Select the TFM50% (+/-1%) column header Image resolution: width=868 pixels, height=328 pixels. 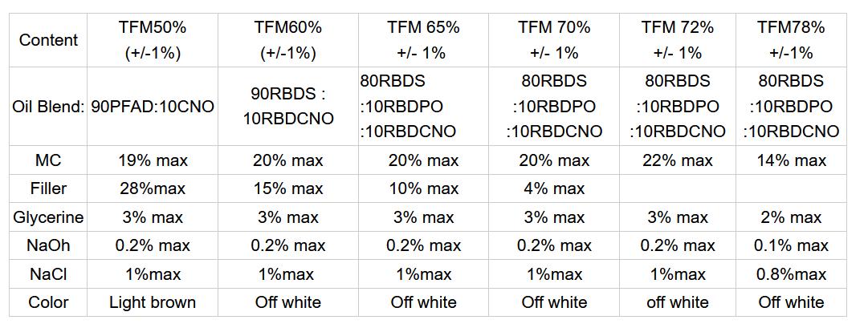pos(153,40)
